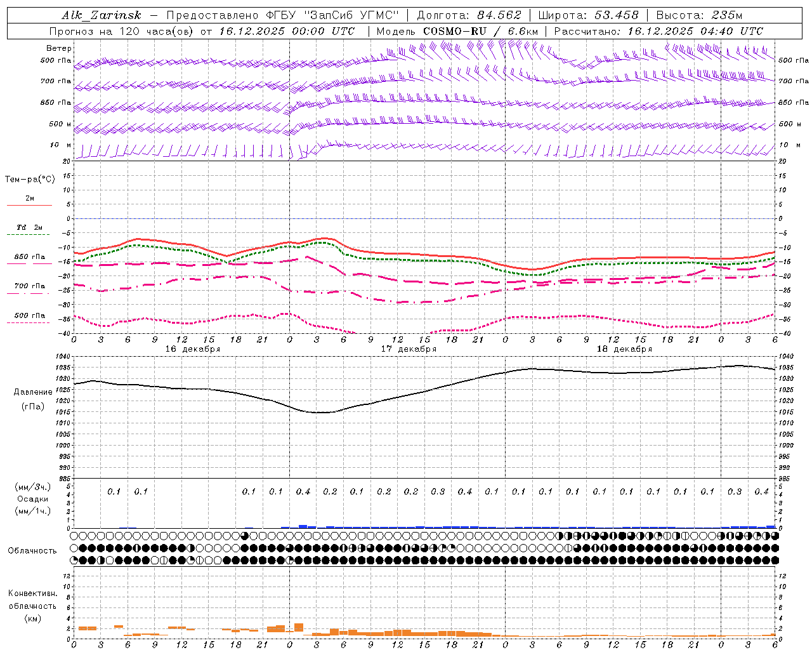This screenshot has width=812, height=650.
Task: Click the right-hand 500 м wind level label
Action: coord(789,124)
